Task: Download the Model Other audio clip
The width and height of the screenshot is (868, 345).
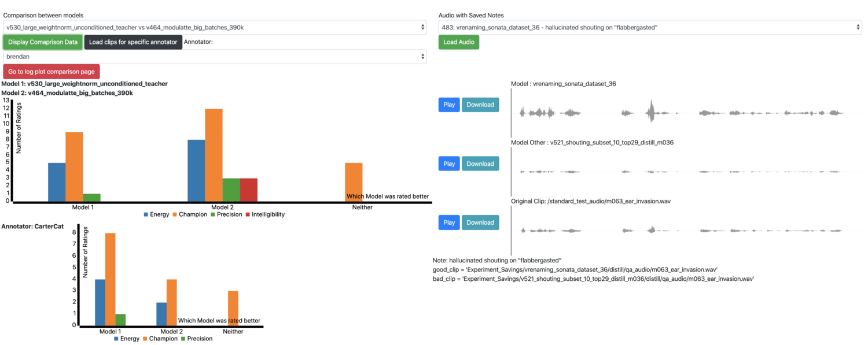Action: [480, 164]
